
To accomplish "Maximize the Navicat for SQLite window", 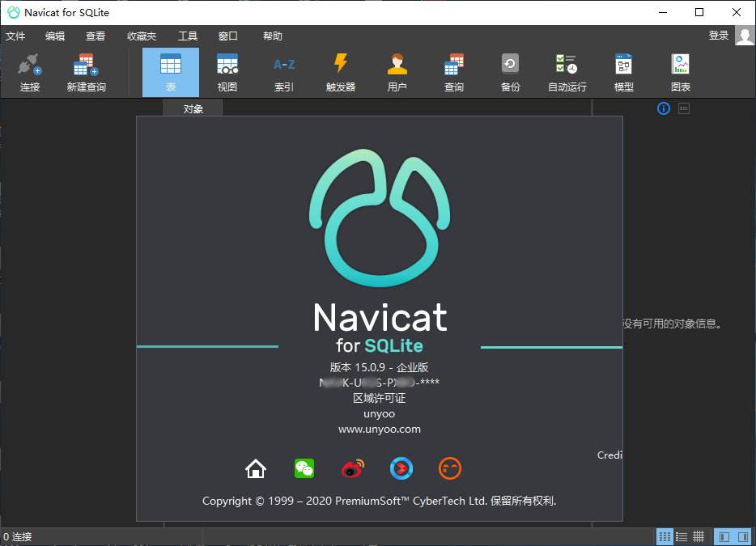I will pos(699,12).
